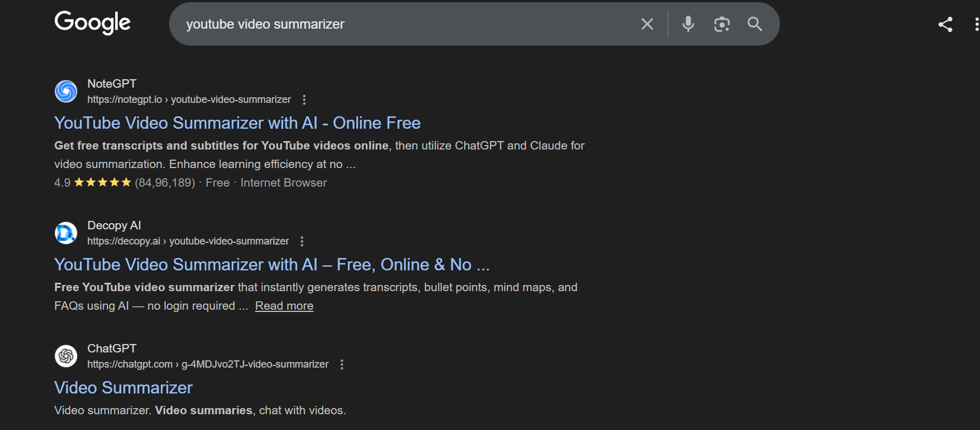Open Decopy AI YouTube Video Summarizer link
980x430 pixels.
click(272, 264)
